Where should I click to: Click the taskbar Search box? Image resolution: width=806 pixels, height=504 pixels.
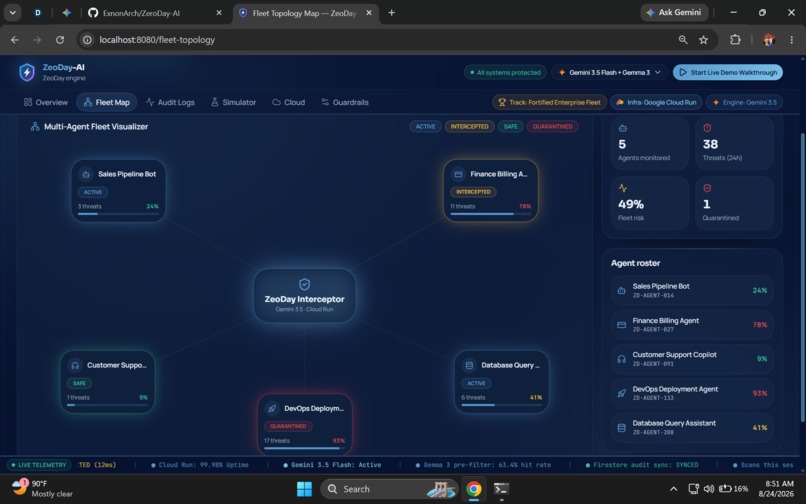(x=389, y=489)
